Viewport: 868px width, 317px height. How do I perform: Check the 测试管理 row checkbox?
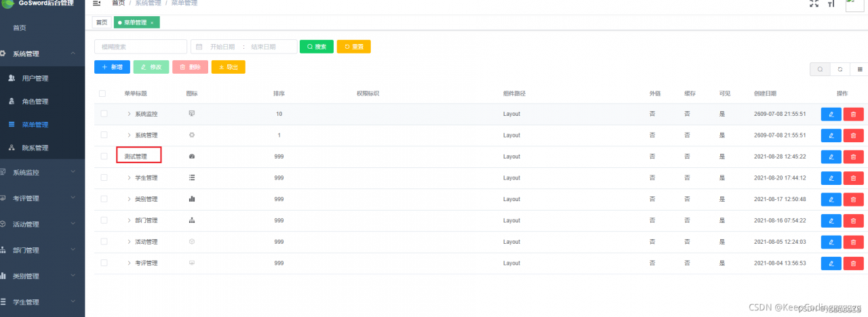pos(104,156)
